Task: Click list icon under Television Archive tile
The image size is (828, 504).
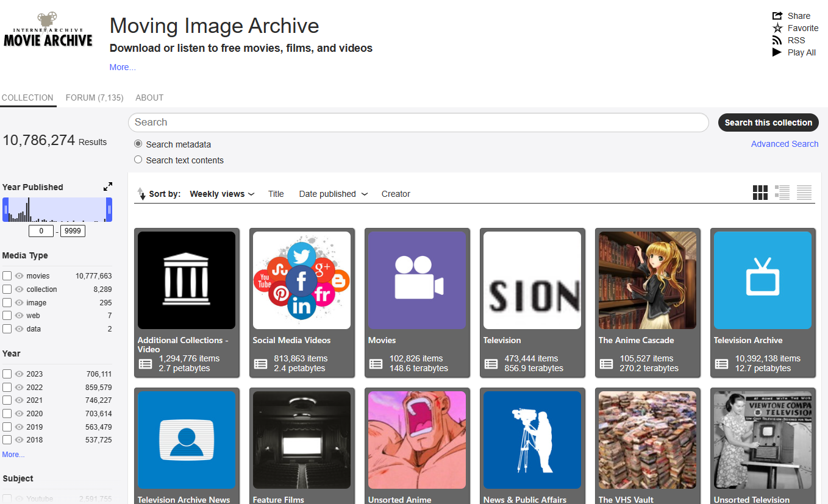Action: point(721,364)
